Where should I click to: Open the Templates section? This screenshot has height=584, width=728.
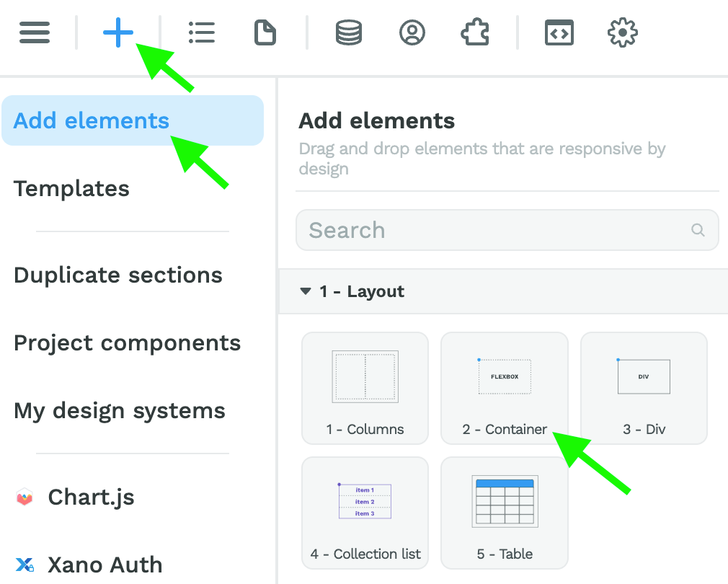(x=71, y=188)
